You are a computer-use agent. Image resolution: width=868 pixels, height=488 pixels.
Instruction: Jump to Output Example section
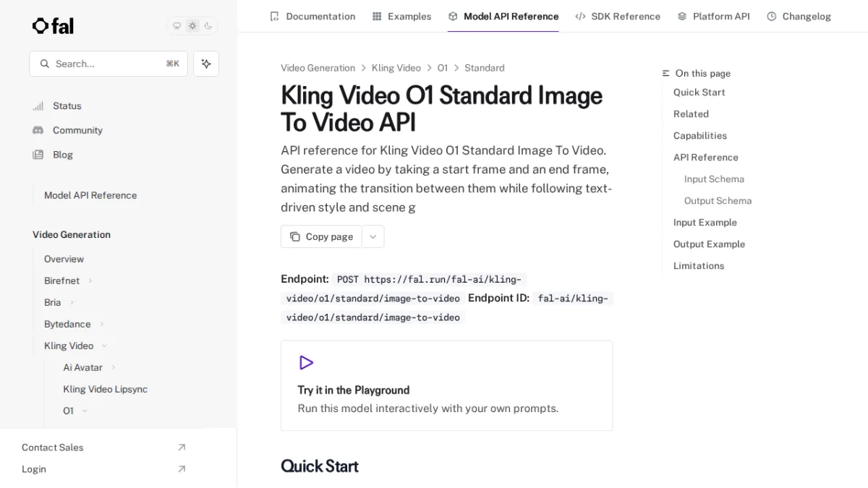[709, 244]
